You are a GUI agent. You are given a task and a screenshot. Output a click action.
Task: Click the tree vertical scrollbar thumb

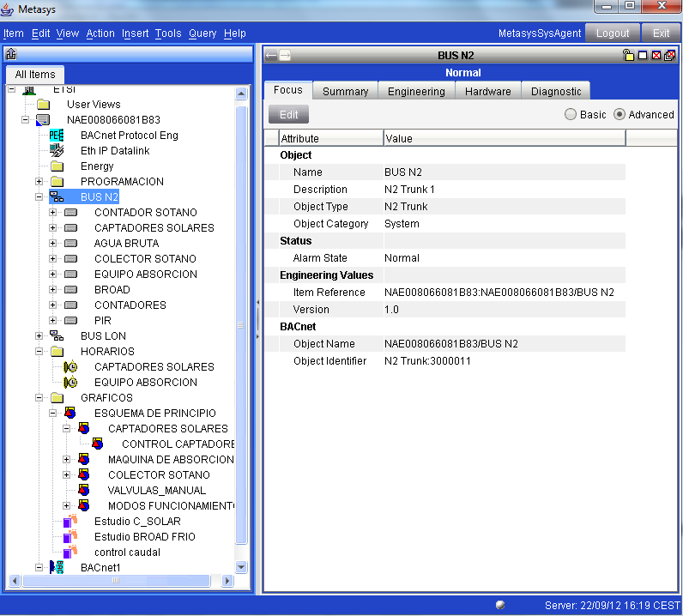click(241, 325)
